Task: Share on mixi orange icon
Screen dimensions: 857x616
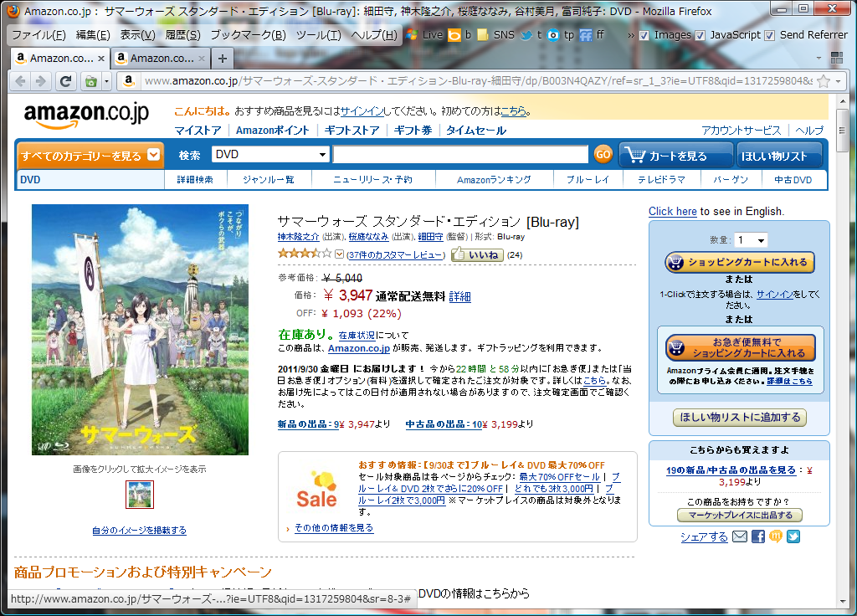Action: click(776, 536)
